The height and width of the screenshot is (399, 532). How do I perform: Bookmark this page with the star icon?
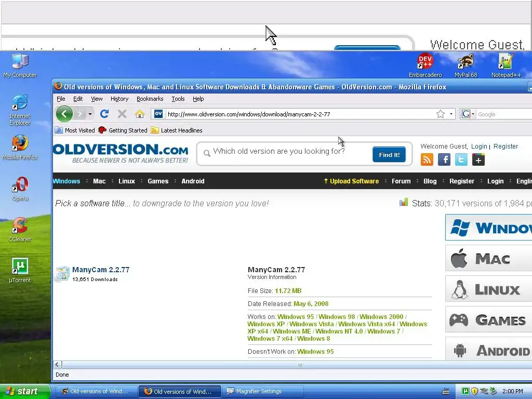(x=441, y=114)
